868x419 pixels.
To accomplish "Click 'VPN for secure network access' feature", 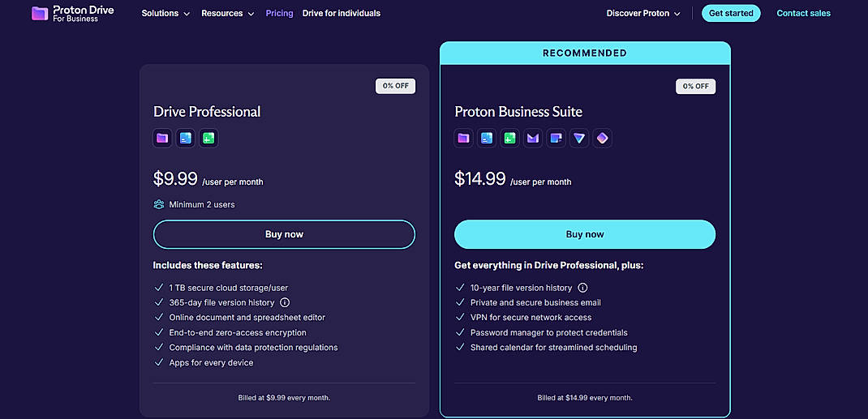I will 531,318.
